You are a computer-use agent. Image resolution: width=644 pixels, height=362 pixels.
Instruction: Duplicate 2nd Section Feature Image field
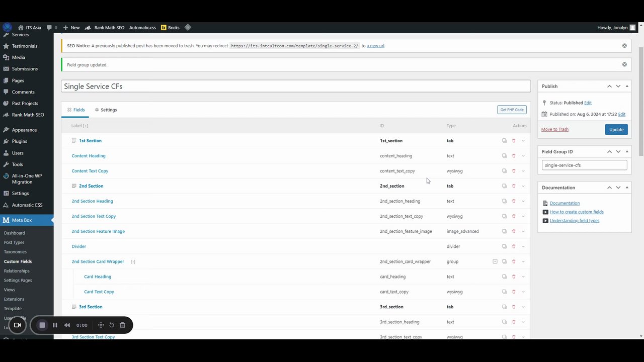tap(504, 231)
